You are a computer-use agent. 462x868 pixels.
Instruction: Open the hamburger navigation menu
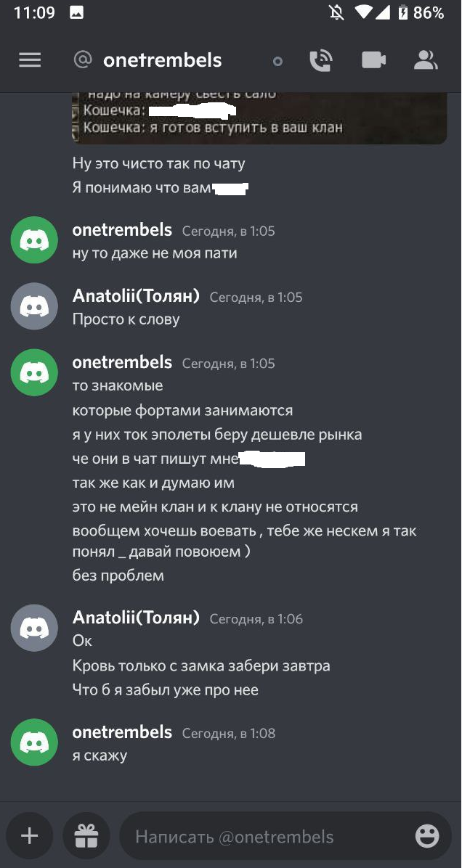[30, 60]
